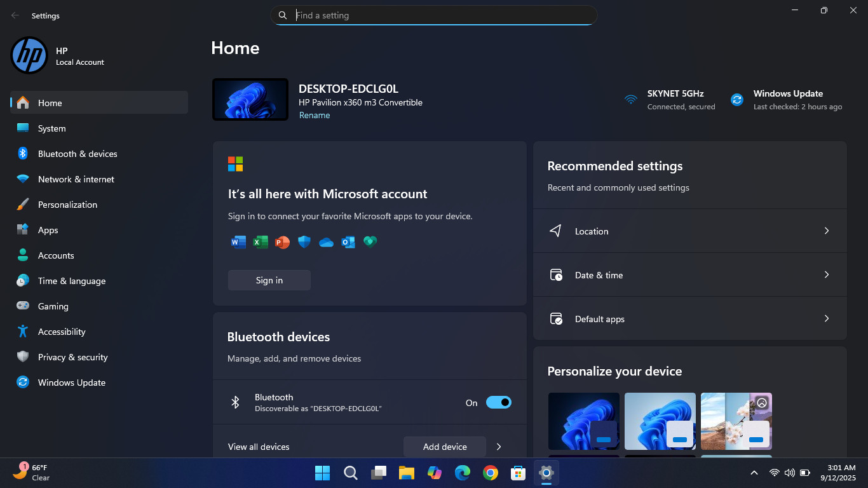
Task: Open the View all devices chevron
Action: (499, 447)
